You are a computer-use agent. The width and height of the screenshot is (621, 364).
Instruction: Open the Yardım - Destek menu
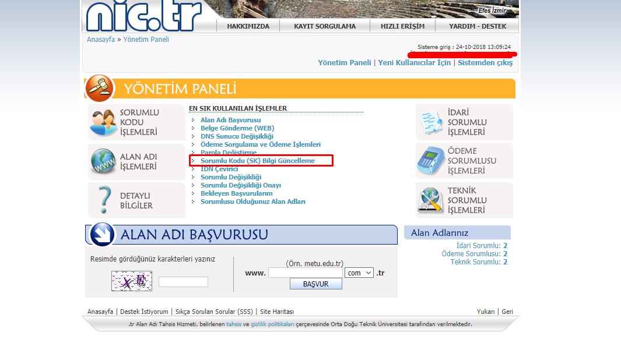[x=476, y=26]
